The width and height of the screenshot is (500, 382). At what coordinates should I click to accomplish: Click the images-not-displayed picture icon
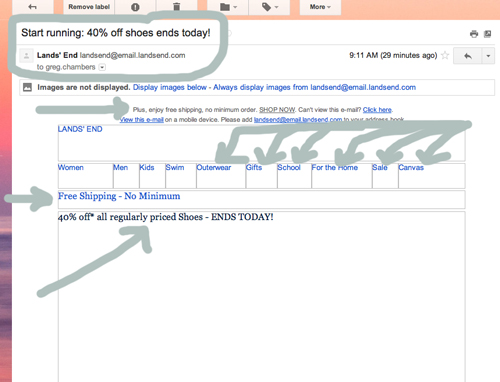coord(27,87)
